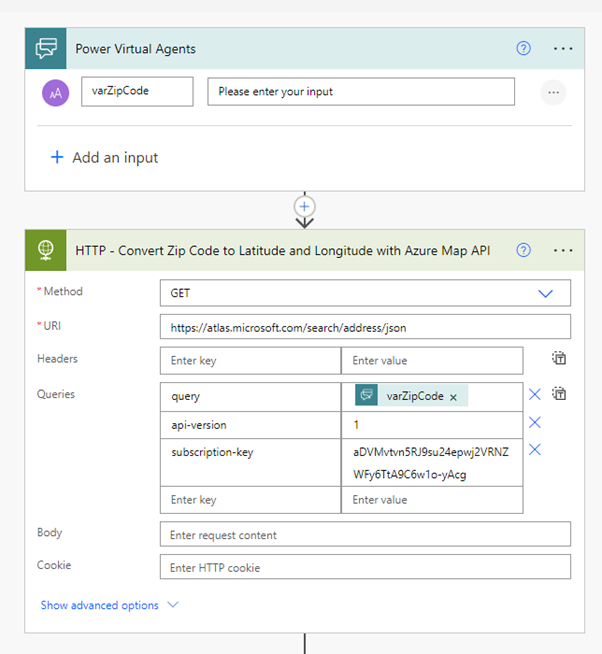
Task: Click the Headers Enter value field
Action: (432, 360)
